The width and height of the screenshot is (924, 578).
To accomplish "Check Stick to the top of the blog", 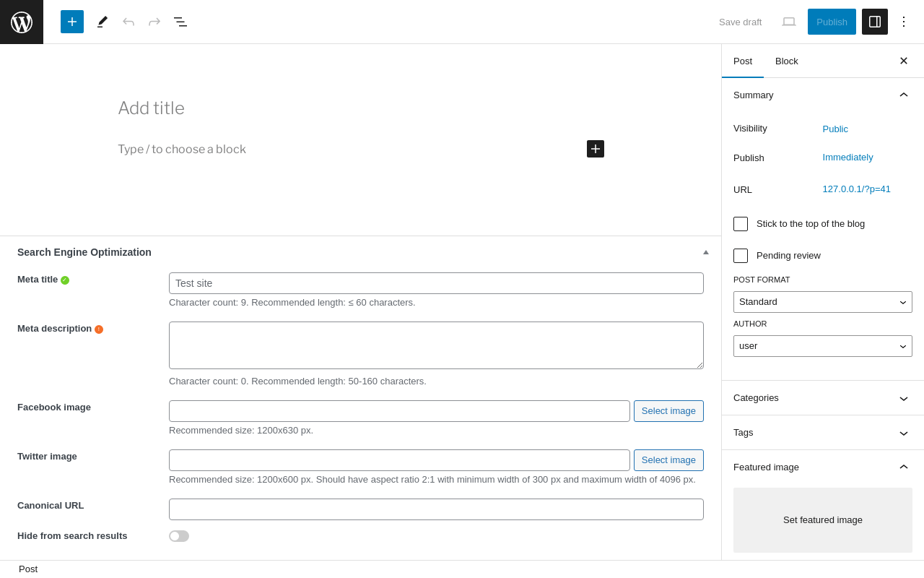I will 741,224.
